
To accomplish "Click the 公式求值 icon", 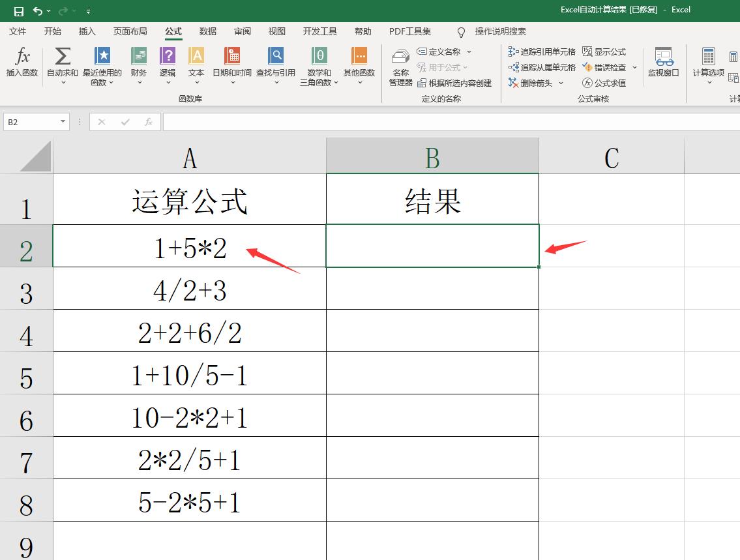I will tap(587, 83).
